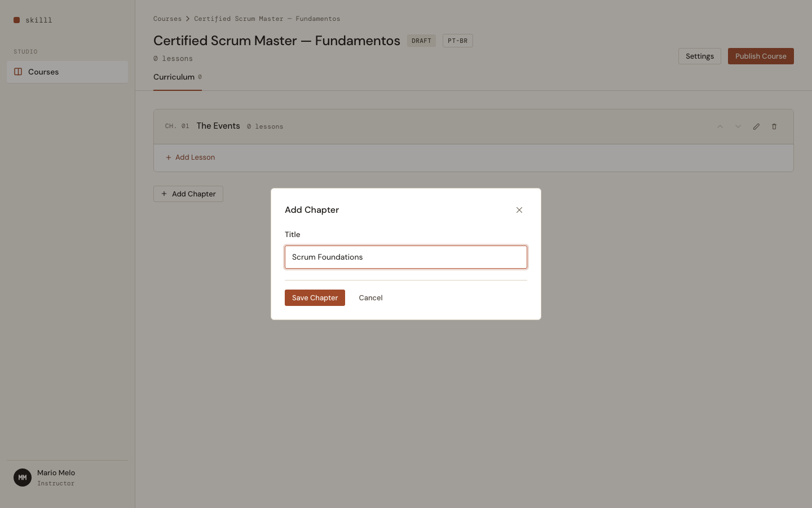Click the Certified Scrum Master breadcrumb text

(267, 19)
